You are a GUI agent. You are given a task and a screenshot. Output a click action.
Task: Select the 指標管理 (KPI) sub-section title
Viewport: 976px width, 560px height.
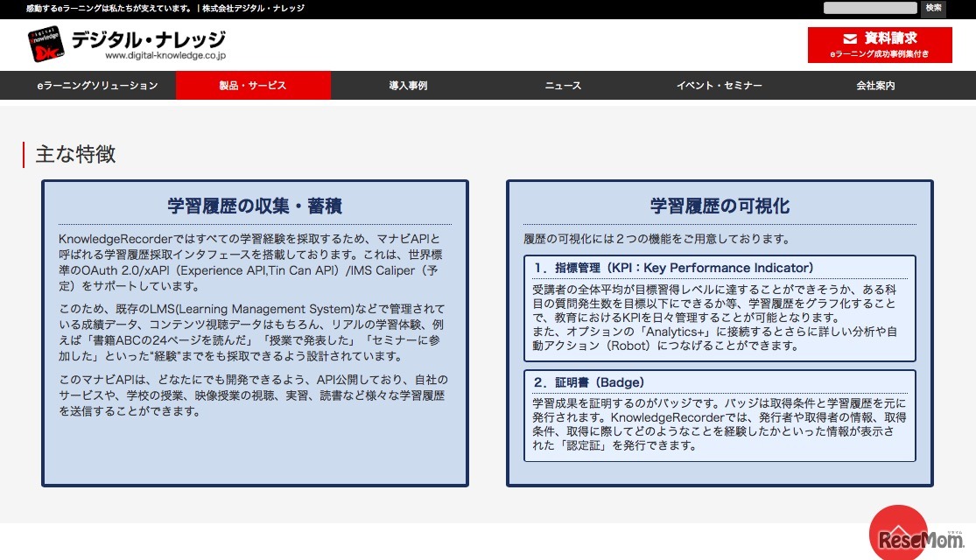point(673,268)
